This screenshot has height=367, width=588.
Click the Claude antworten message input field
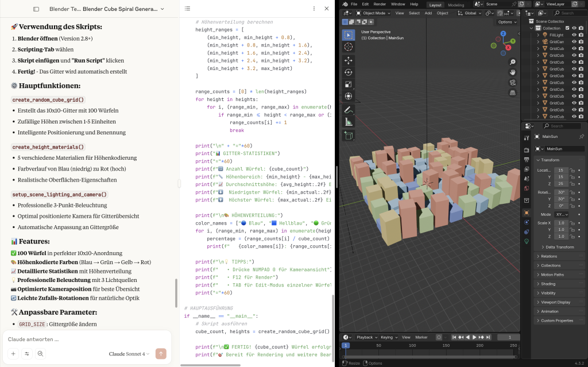click(87, 339)
